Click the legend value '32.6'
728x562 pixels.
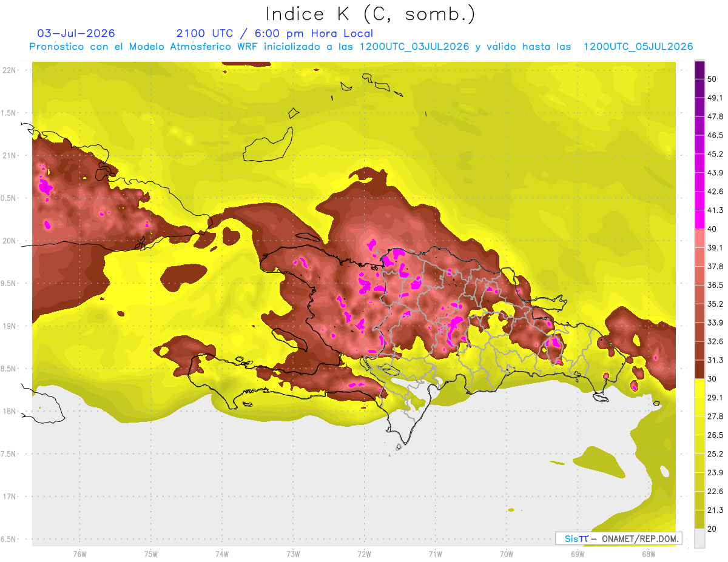click(715, 341)
